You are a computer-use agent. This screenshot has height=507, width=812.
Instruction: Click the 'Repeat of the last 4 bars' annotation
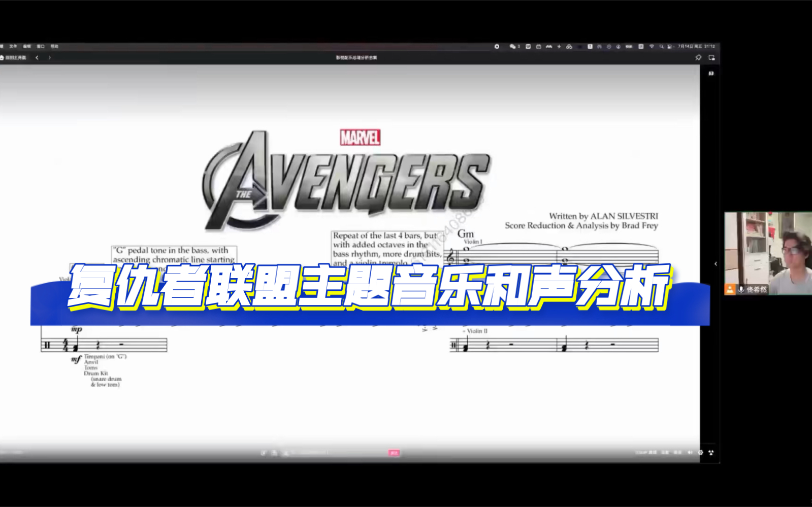387,249
